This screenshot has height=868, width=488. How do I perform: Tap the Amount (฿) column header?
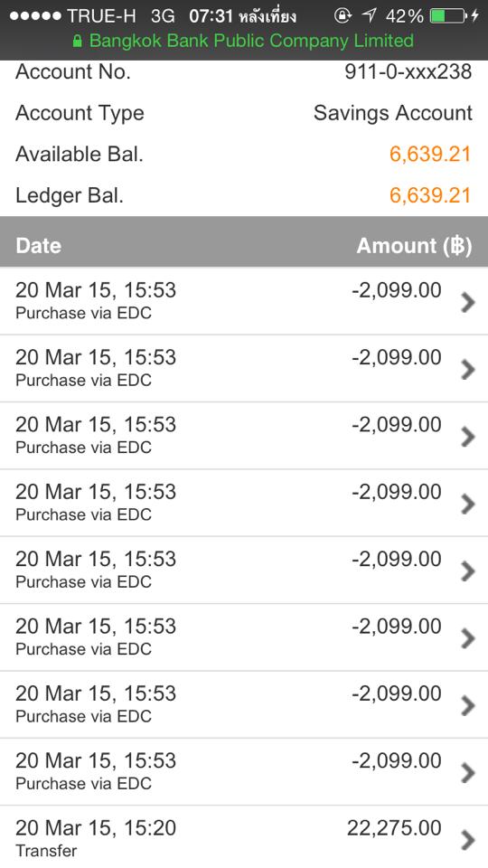click(415, 246)
